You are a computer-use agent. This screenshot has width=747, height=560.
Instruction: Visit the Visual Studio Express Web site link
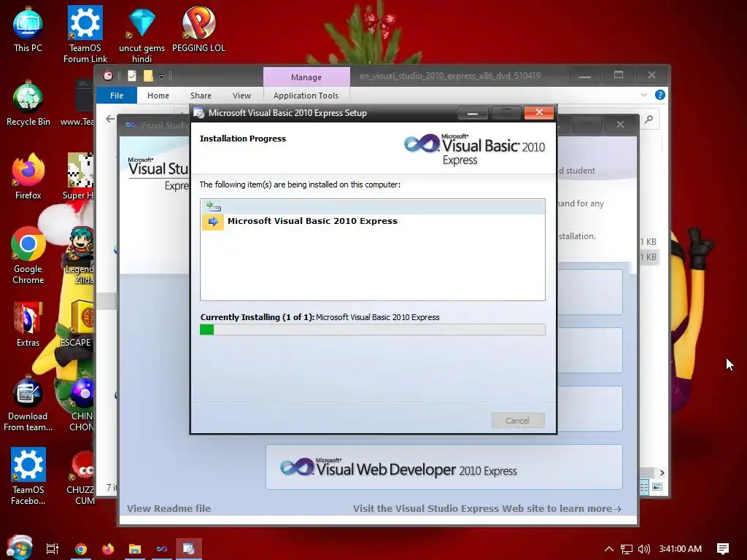click(x=487, y=508)
